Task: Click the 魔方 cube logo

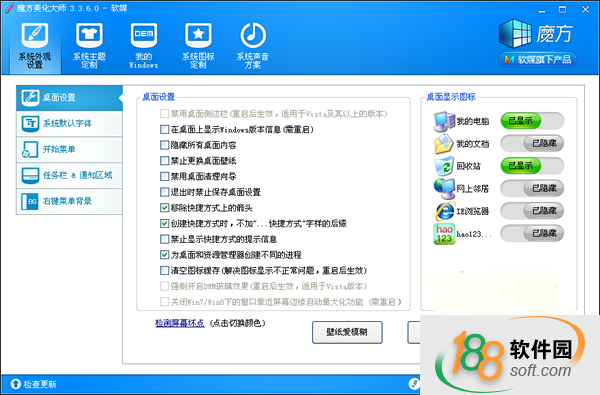Action: click(515, 34)
